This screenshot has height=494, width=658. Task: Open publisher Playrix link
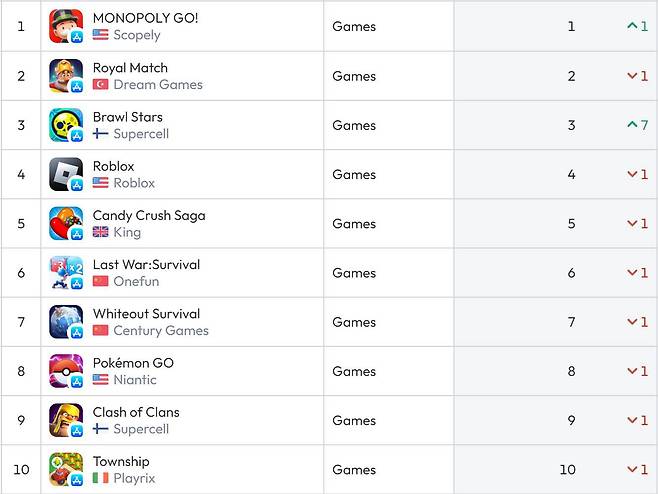[136, 478]
